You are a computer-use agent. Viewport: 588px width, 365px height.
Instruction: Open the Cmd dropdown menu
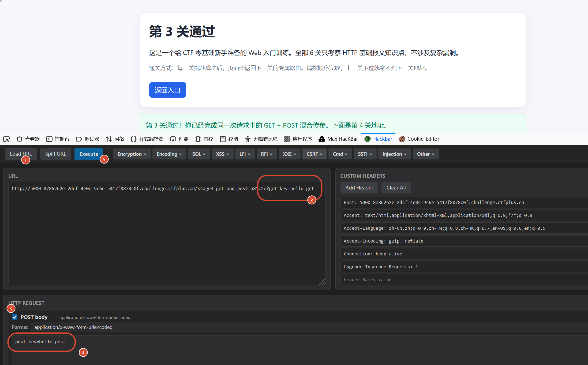pyautogui.click(x=340, y=154)
